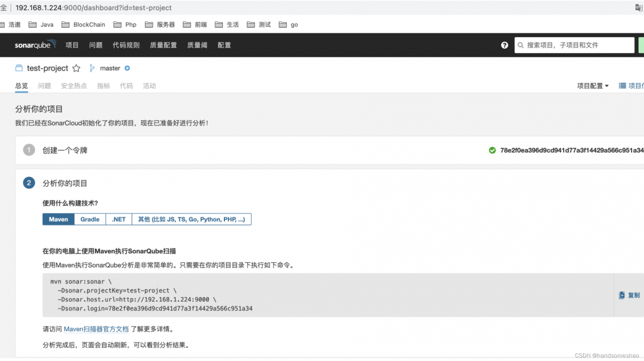Image resolution: width=644 pixels, height=361 pixels.
Task: Focus the 搜索项目 search field
Action: (574, 45)
